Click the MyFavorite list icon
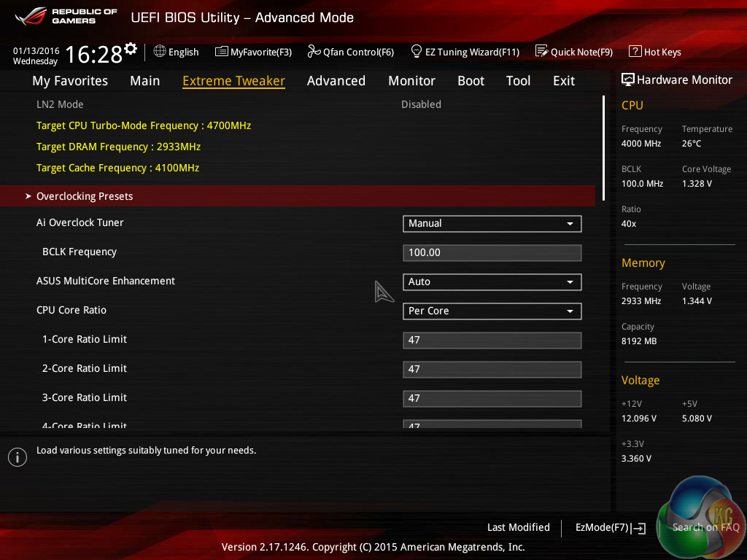747x560 pixels. click(x=222, y=52)
